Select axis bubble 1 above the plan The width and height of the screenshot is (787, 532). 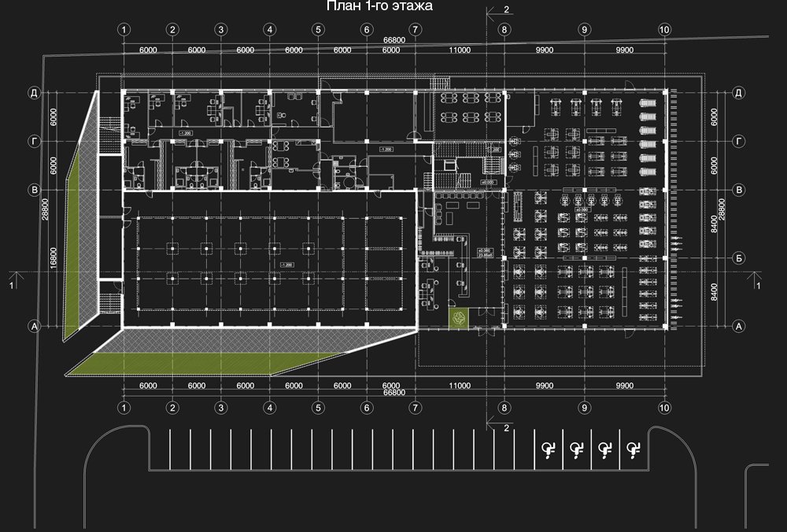click(124, 30)
